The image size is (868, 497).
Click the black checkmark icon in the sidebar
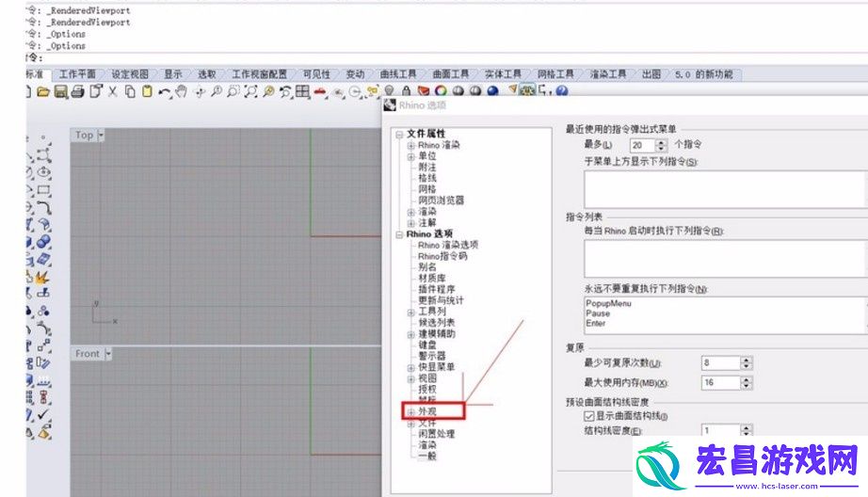coord(43,414)
